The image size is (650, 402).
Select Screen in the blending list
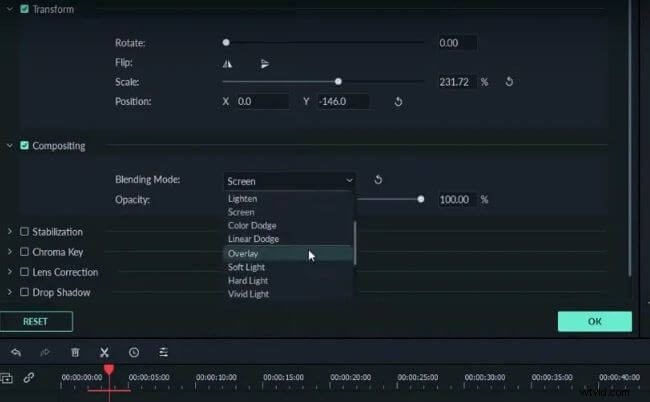[288, 212]
